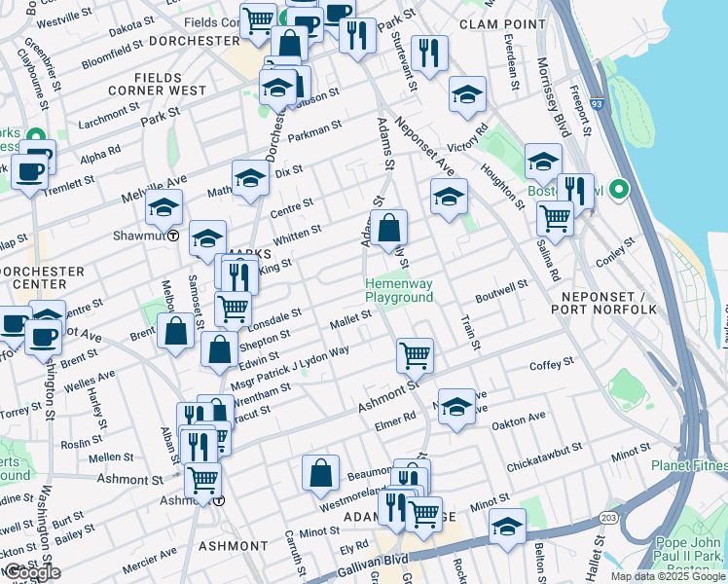Open the school marker on Gallivan Blvd
Image resolution: width=728 pixels, height=584 pixels.
507,529
